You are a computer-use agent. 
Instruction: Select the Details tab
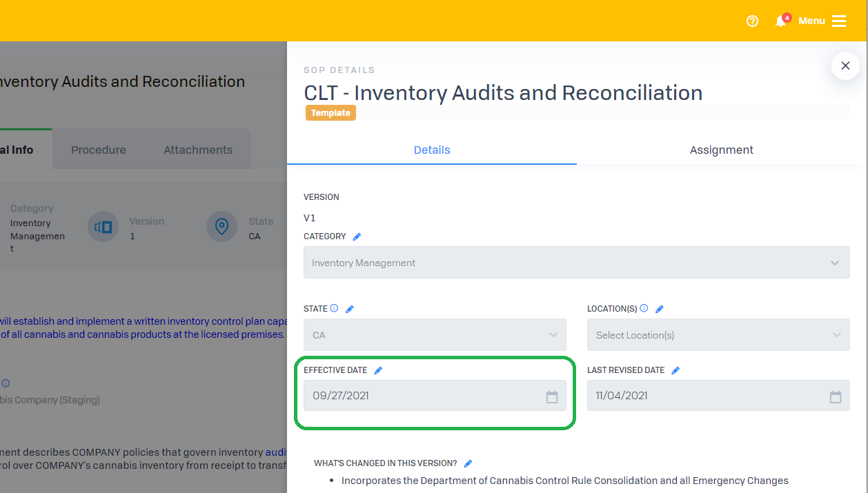click(432, 150)
